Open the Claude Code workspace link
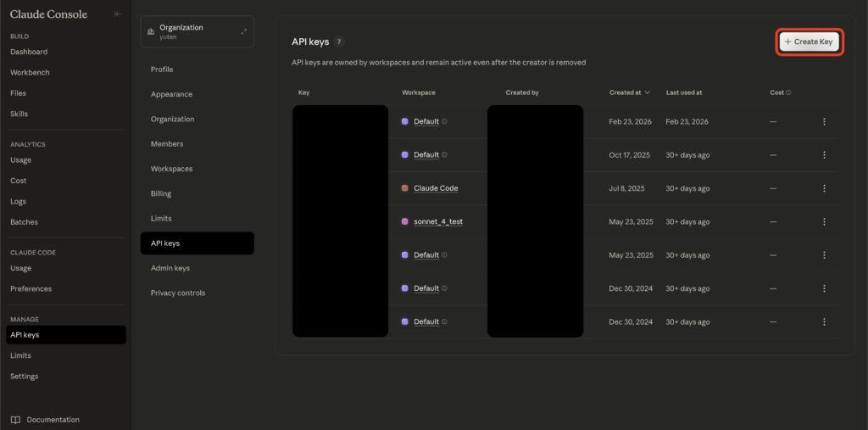The height and width of the screenshot is (430, 868). coord(436,188)
